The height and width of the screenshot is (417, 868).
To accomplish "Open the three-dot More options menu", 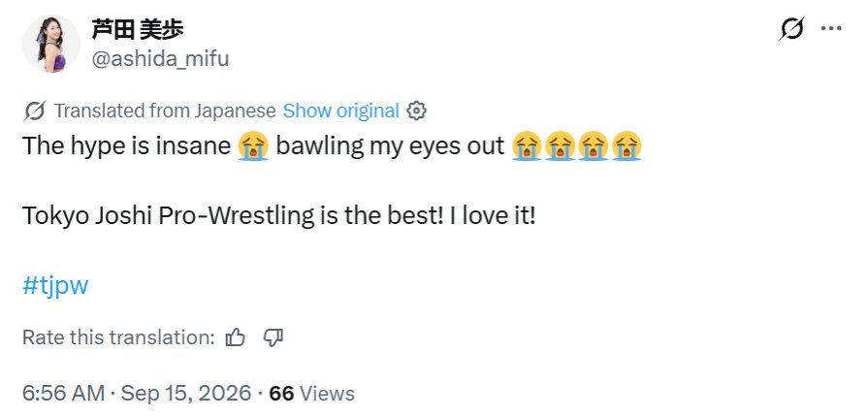I will tap(831, 29).
